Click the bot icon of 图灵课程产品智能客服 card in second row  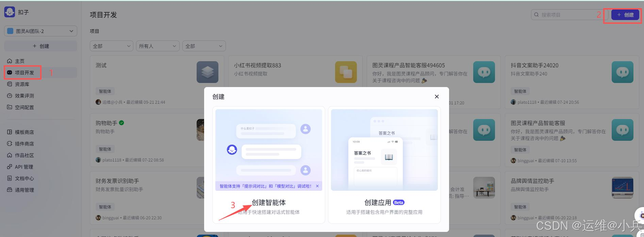[623, 130]
